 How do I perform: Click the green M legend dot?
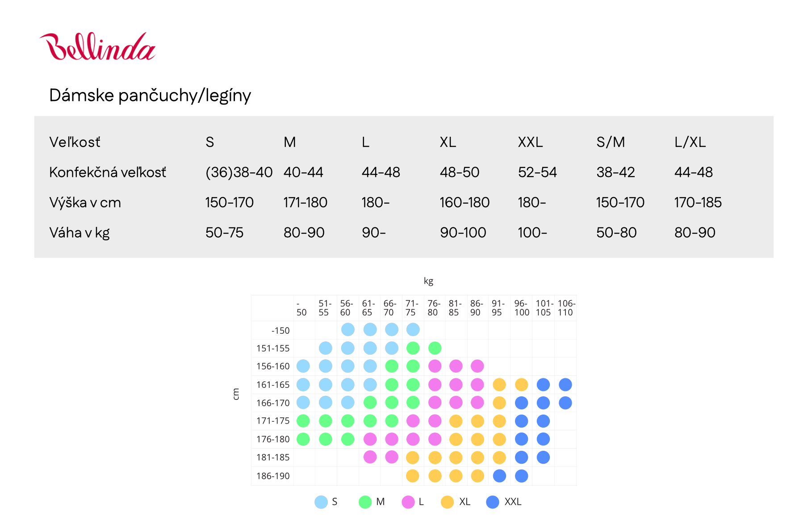point(365,502)
